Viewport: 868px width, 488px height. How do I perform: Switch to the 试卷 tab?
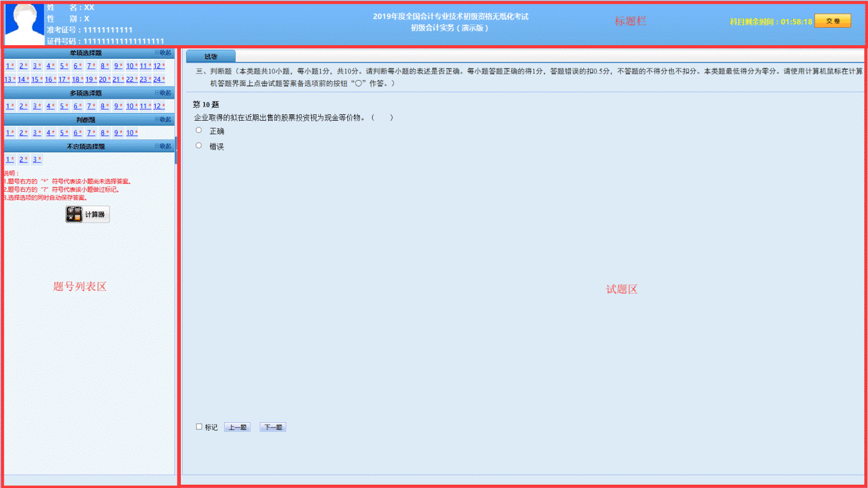coord(211,56)
